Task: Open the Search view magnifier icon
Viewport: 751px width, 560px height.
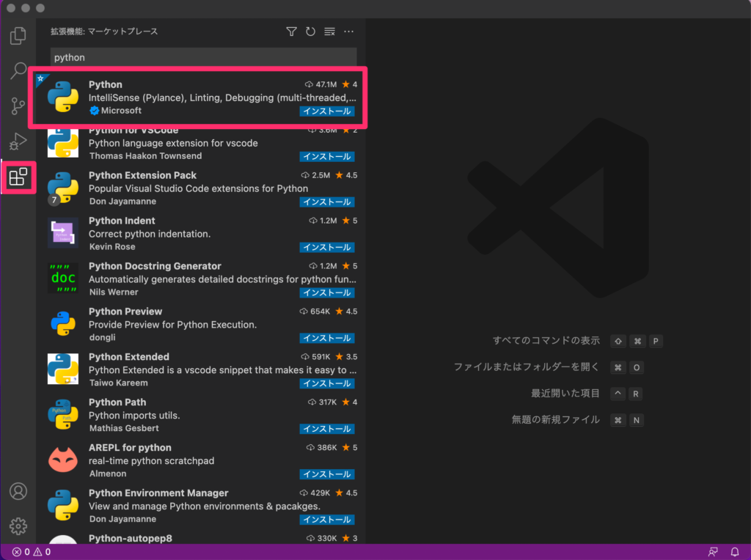Action: 18,70
